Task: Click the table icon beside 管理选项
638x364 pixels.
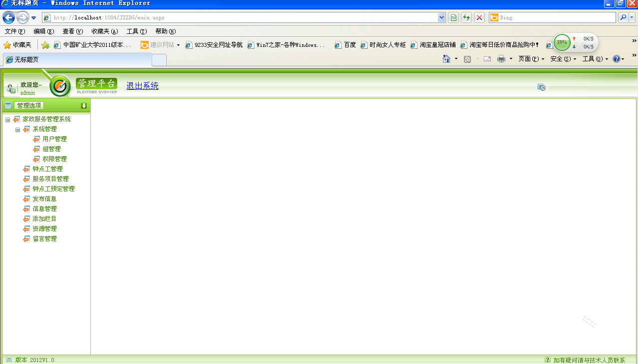Action: [7, 105]
